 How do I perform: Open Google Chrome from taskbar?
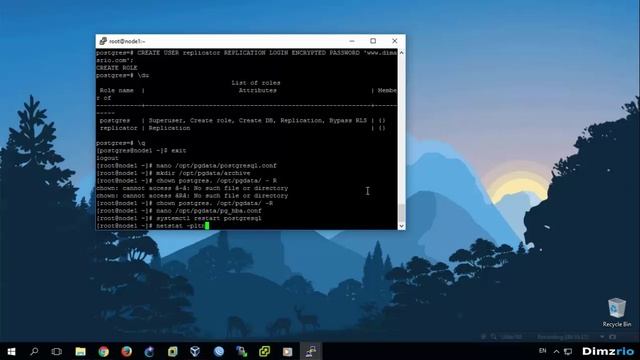coord(103,351)
